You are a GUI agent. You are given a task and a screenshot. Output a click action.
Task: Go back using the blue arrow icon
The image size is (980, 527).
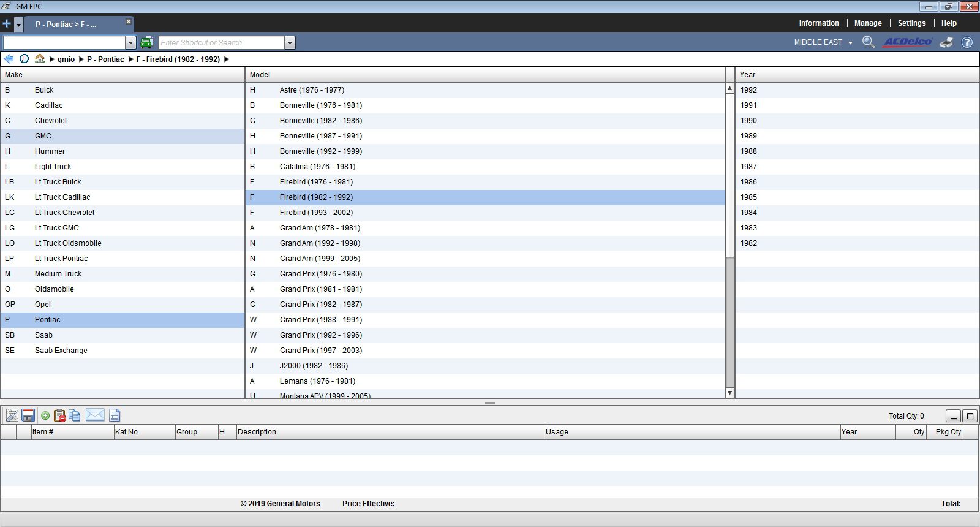click(x=9, y=59)
